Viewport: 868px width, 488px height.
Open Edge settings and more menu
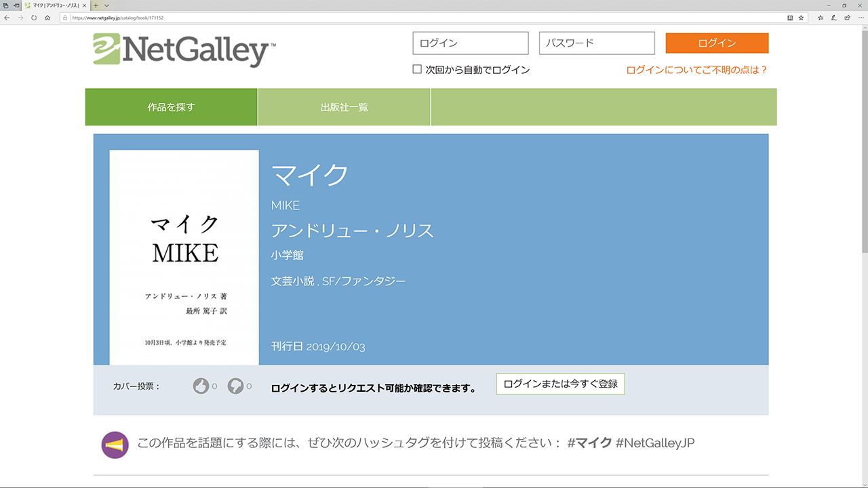[860, 18]
